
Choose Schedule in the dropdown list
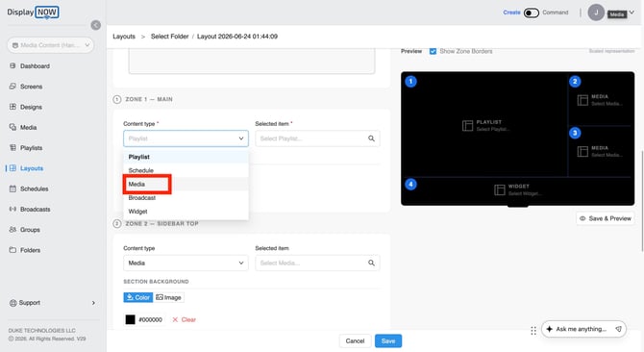tap(186, 170)
